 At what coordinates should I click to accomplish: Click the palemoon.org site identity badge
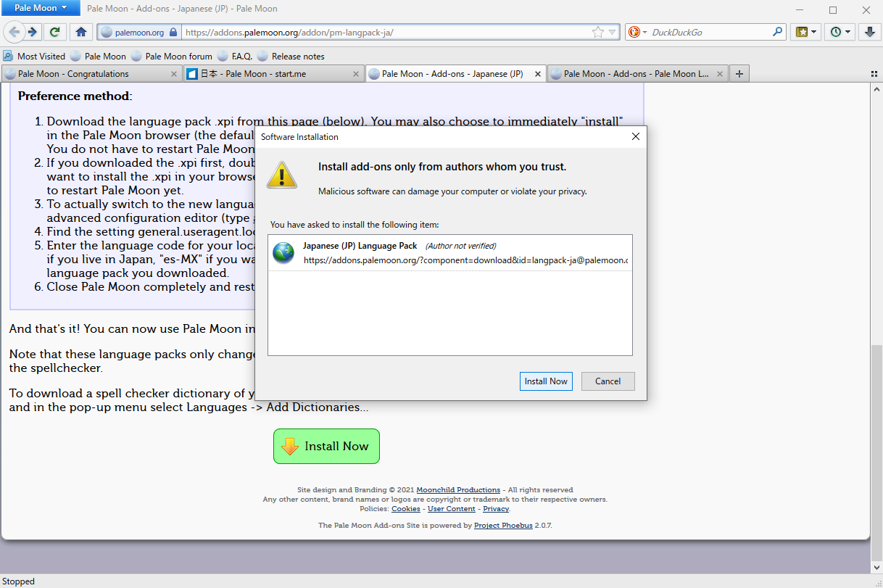click(x=138, y=32)
